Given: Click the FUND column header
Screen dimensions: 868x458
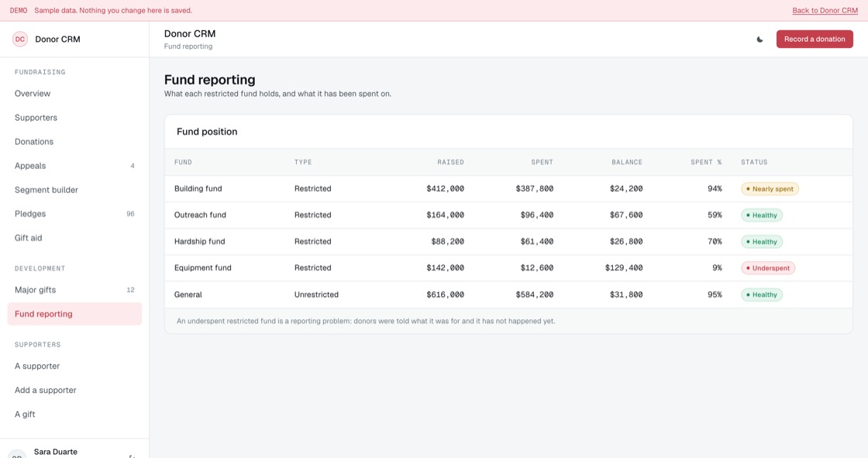Looking at the screenshot, I should [x=183, y=162].
